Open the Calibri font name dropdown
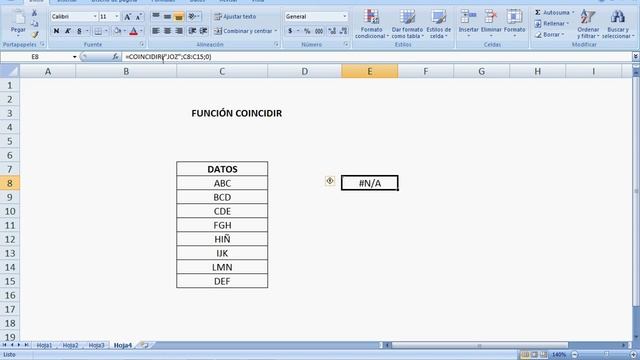 pos(95,17)
